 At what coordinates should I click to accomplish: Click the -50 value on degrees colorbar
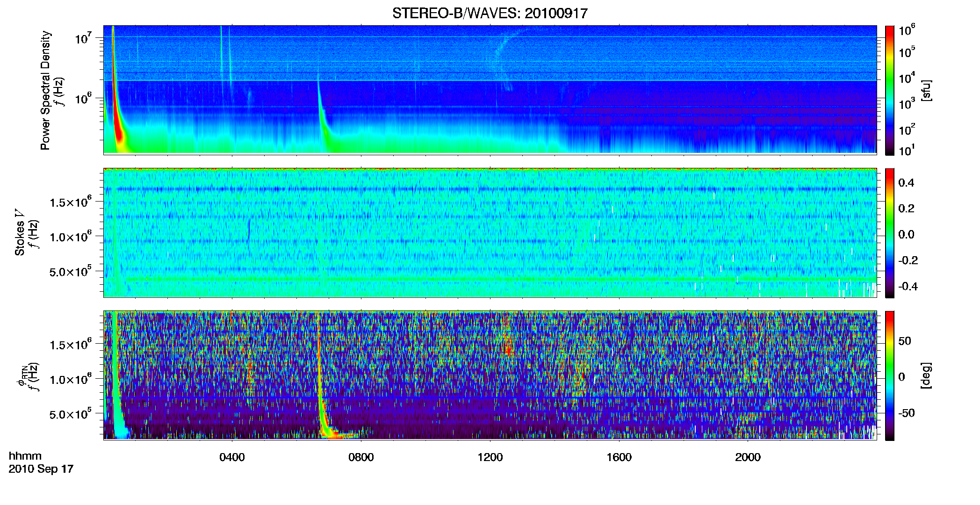click(x=907, y=413)
